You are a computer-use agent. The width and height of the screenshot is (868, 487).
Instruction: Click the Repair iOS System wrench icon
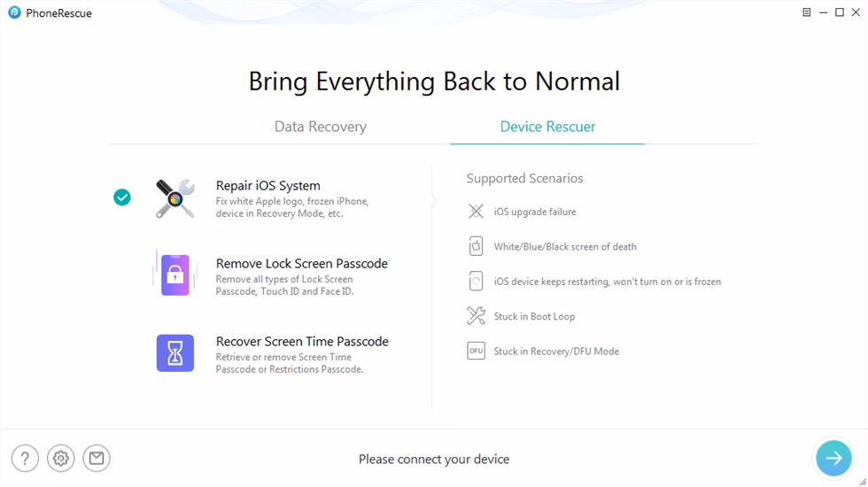click(174, 197)
